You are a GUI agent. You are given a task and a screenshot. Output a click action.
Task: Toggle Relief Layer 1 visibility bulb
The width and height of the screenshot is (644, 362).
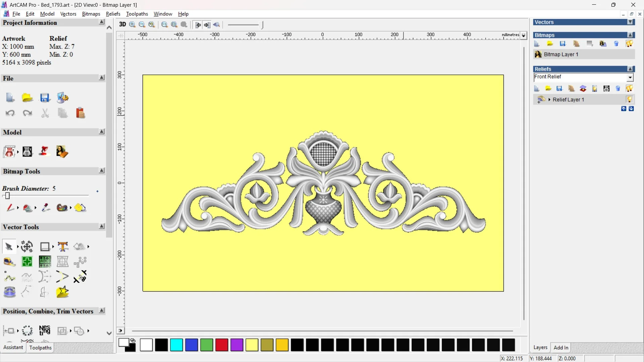(x=629, y=99)
